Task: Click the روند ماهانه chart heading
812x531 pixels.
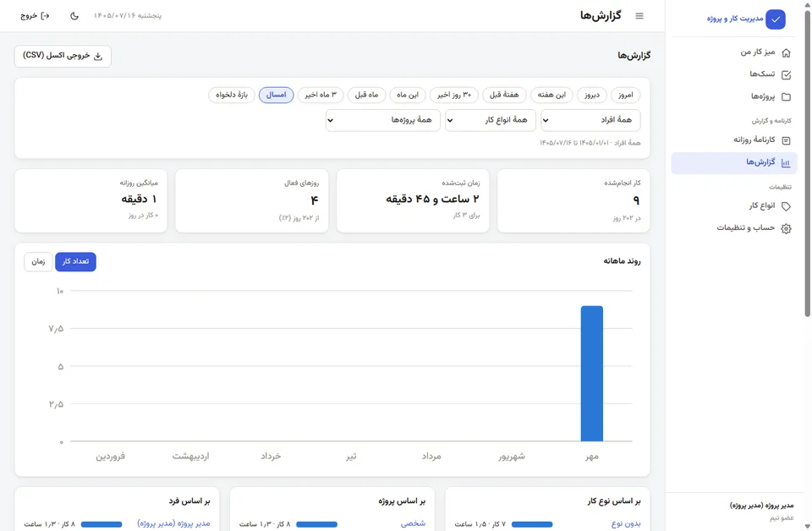Action: click(622, 261)
